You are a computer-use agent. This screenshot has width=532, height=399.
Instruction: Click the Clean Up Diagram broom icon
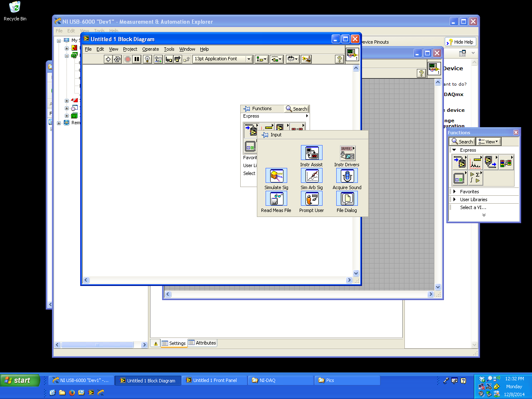pyautogui.click(x=306, y=59)
